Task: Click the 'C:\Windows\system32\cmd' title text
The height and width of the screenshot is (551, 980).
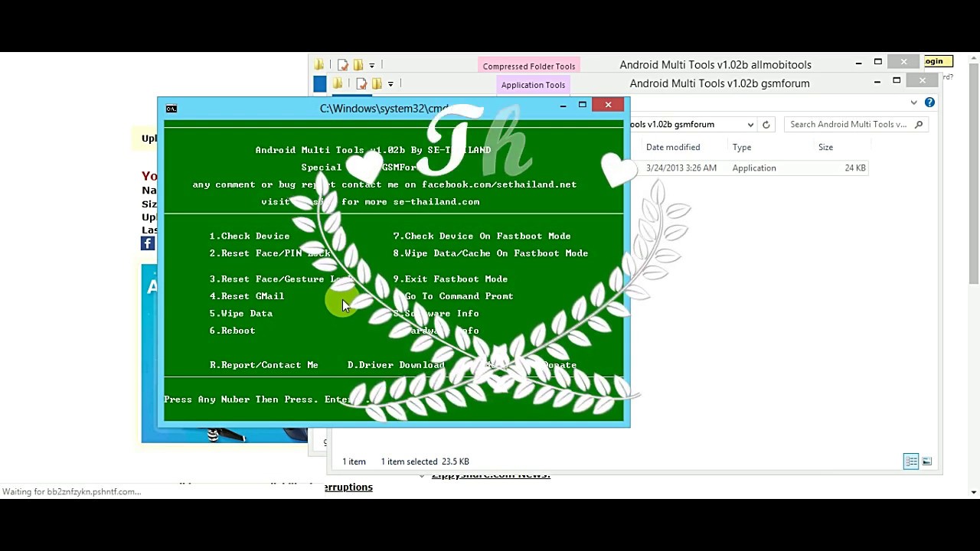Action: [x=384, y=109]
